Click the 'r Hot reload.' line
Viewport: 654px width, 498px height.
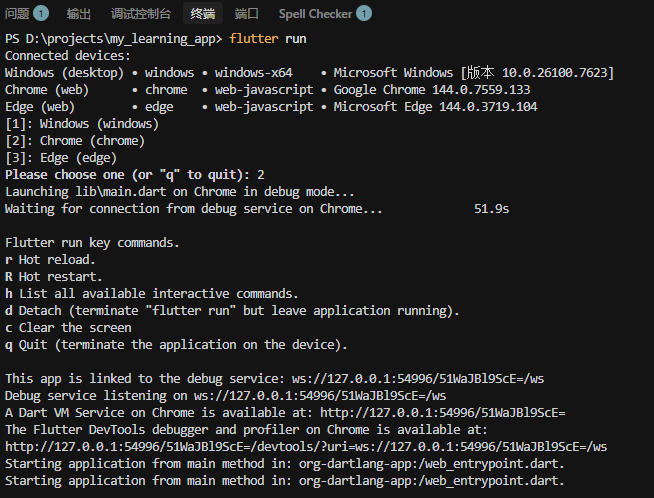(x=50, y=260)
